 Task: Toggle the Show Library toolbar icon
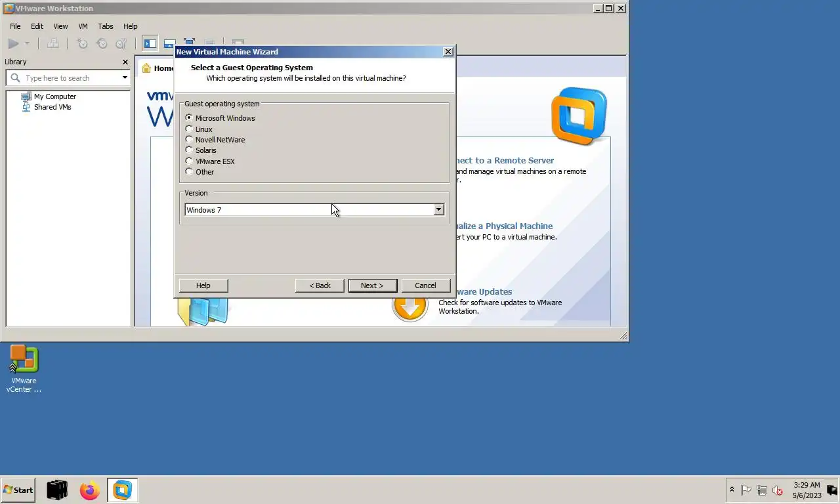click(x=150, y=44)
